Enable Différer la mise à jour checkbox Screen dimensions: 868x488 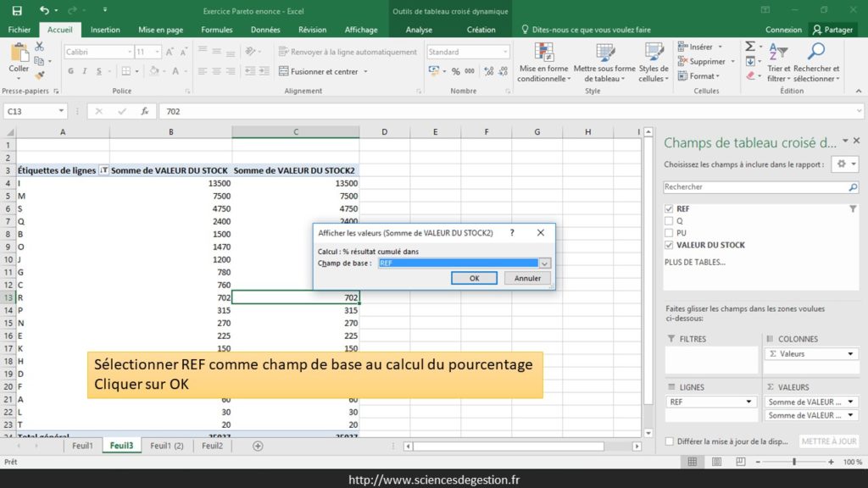point(670,441)
